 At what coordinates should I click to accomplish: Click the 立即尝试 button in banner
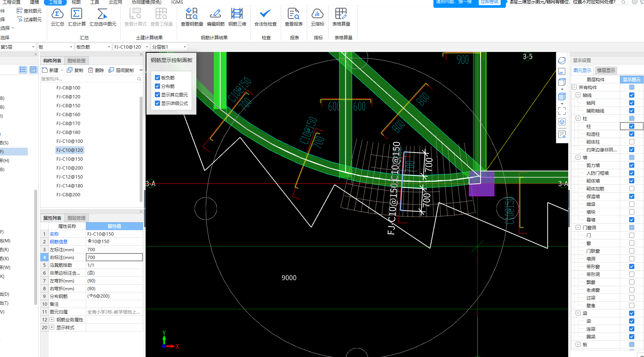[x=489, y=2]
